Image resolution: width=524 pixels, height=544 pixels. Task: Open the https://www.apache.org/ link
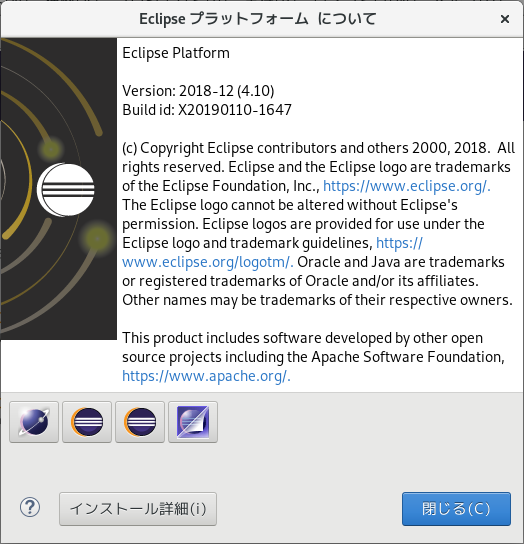[x=206, y=376]
